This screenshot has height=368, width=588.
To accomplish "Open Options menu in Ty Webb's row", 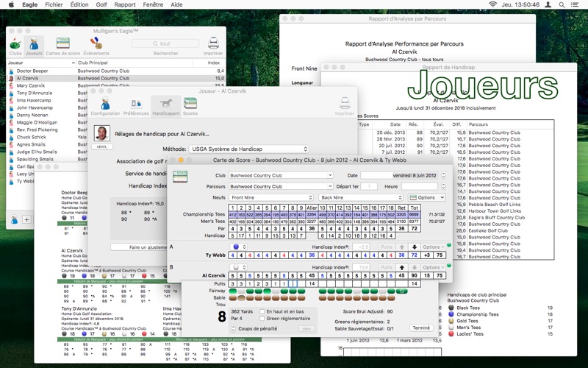I will pos(433,247).
